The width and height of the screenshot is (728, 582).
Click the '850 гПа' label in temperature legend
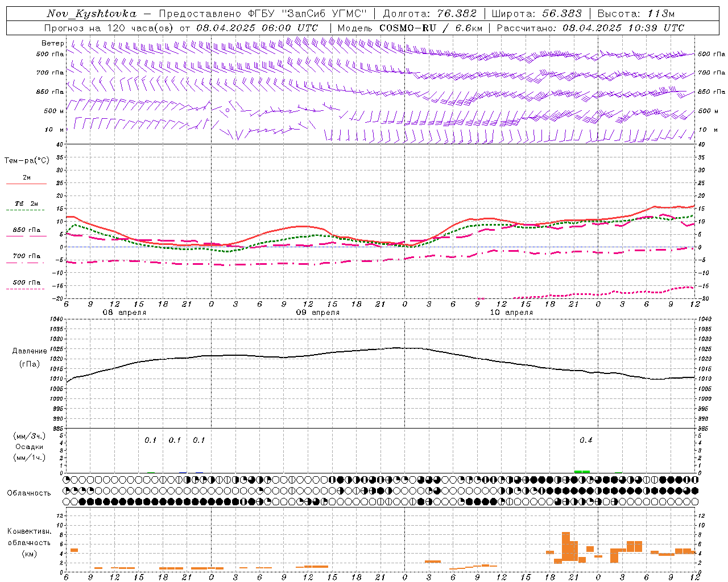pos(27,230)
